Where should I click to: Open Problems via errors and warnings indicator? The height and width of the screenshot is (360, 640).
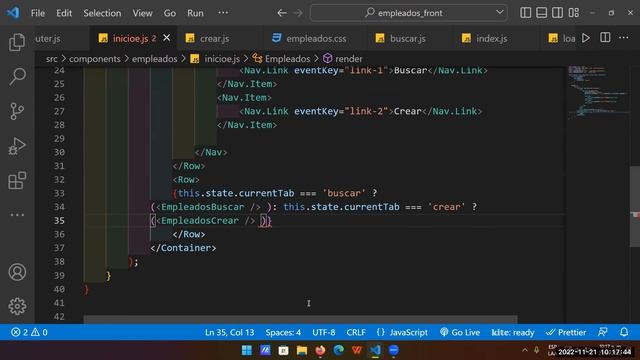pos(29,332)
